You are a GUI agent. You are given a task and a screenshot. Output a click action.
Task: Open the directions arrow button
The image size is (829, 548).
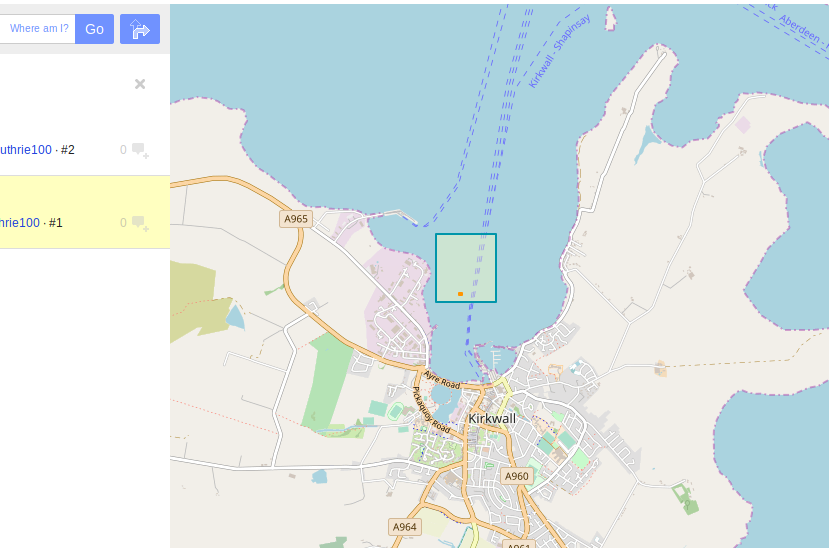point(140,29)
